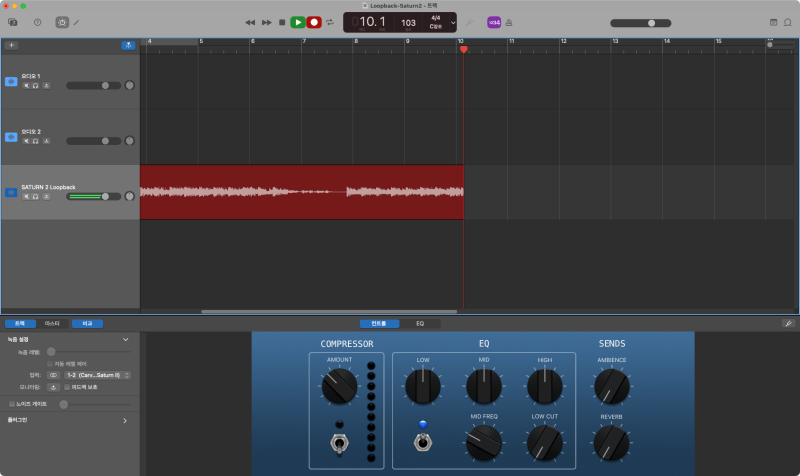Image resolution: width=800 pixels, height=476 pixels.
Task: Flip the Compressor on/off toggle switch
Action: point(339,443)
